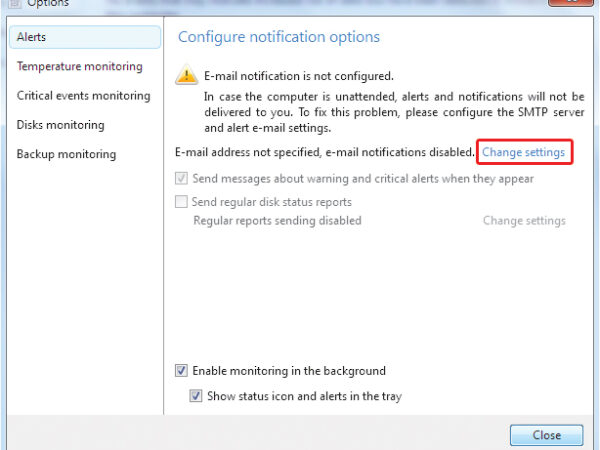The image size is (600, 450).
Task: Click the Configure notification options heading
Action: tap(279, 37)
